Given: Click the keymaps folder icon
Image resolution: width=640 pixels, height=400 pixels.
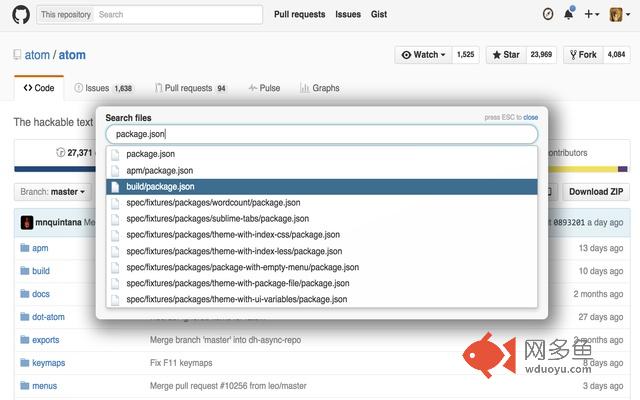Looking at the screenshot, I should [x=25, y=362].
